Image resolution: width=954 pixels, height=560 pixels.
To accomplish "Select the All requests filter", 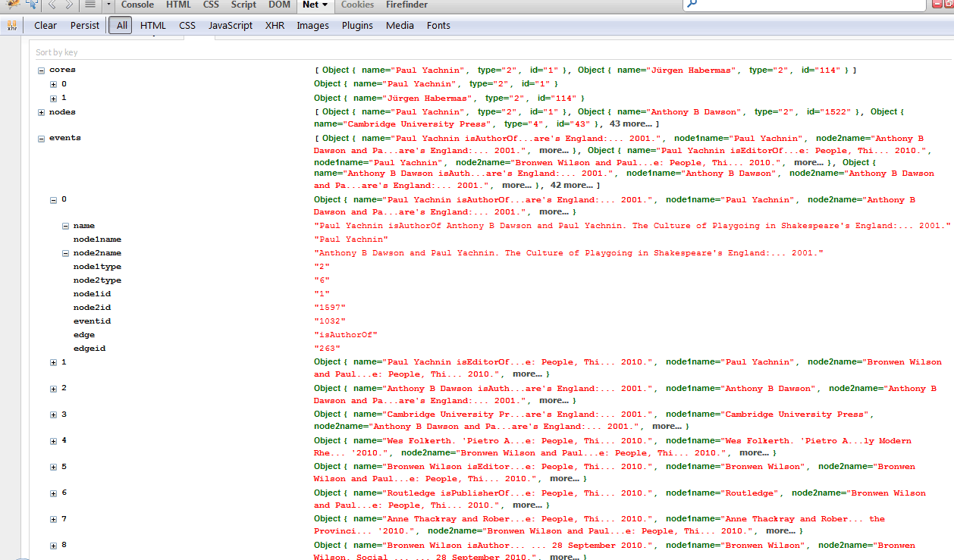I will point(120,25).
